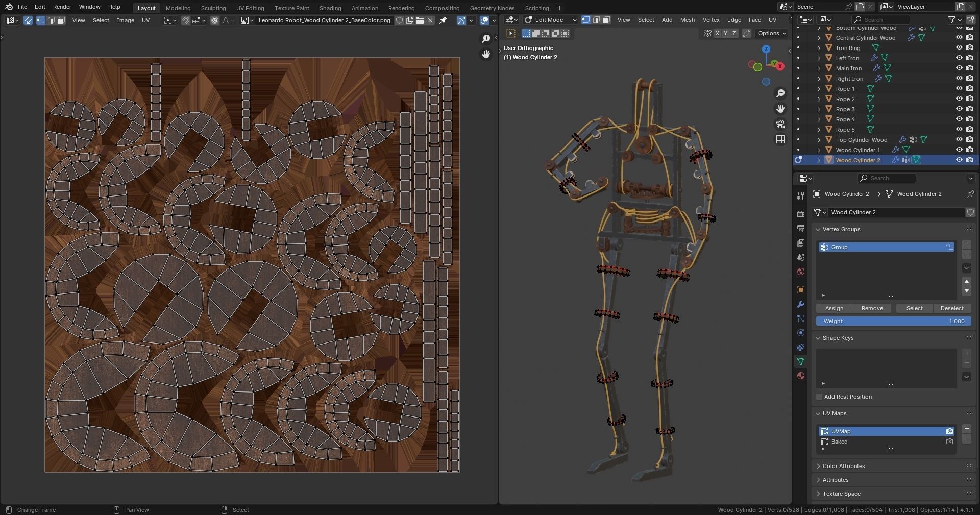Toggle fake user shield for the image
The width and height of the screenshot is (980, 515).
coord(400,20)
